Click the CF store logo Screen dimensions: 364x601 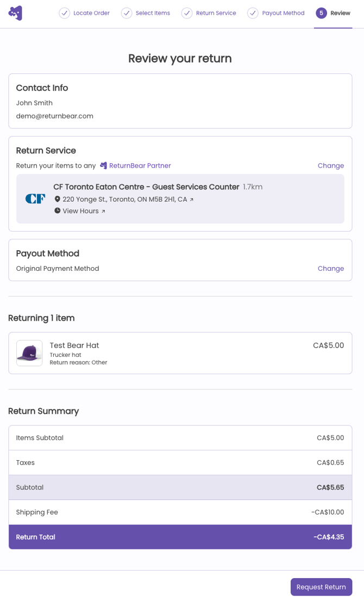[35, 199]
